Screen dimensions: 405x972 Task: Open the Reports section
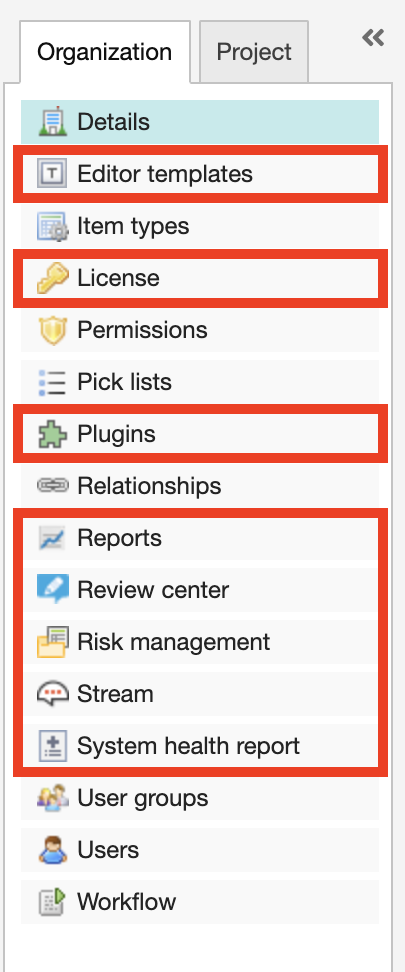[200, 538]
